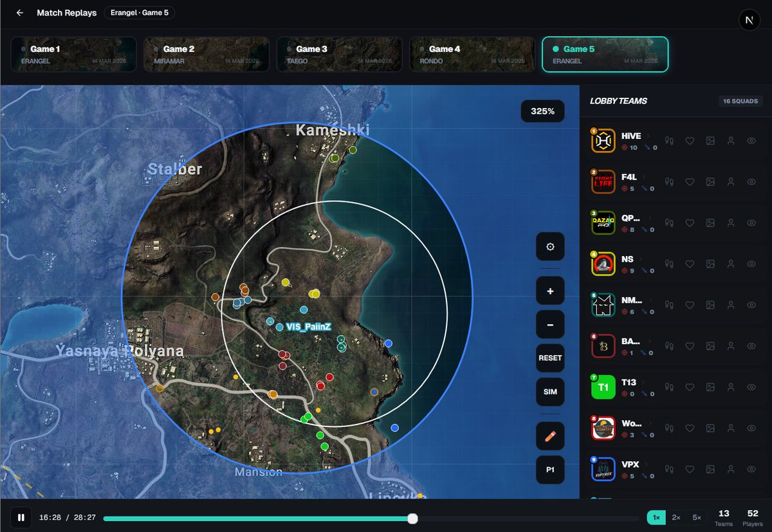
Task: Open image icon for HIVE
Action: (710, 141)
